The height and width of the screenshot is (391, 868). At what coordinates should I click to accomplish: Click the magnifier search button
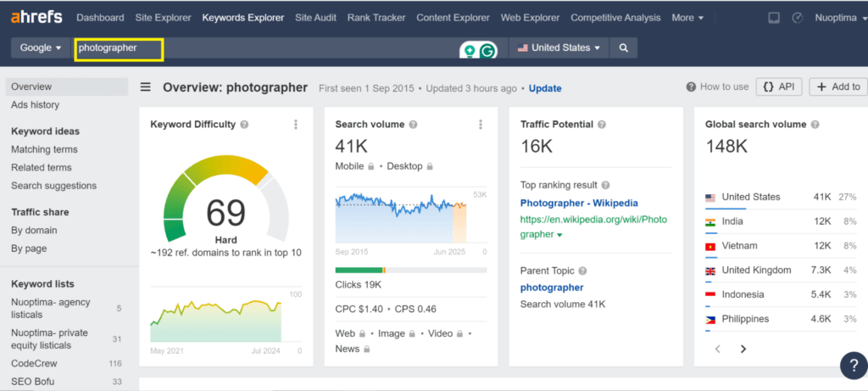(x=624, y=47)
